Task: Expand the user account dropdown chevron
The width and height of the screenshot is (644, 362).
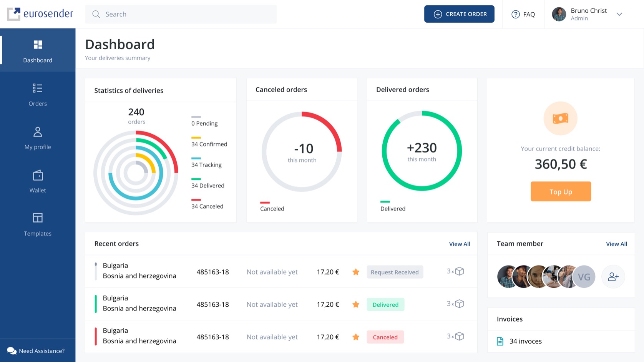Action: (619, 14)
